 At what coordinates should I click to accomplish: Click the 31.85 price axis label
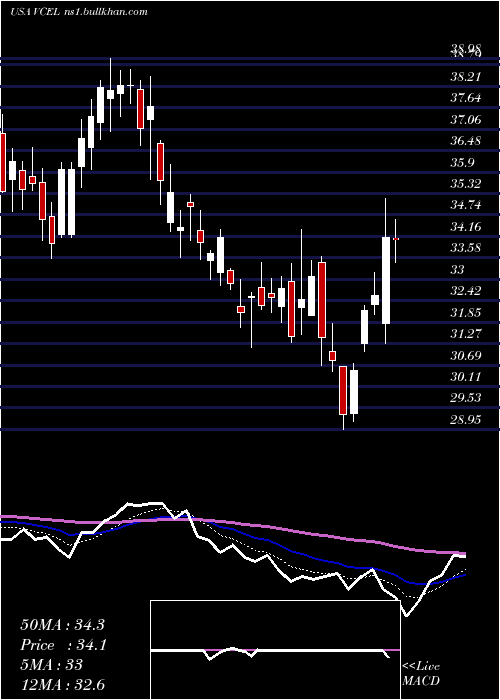(466, 312)
